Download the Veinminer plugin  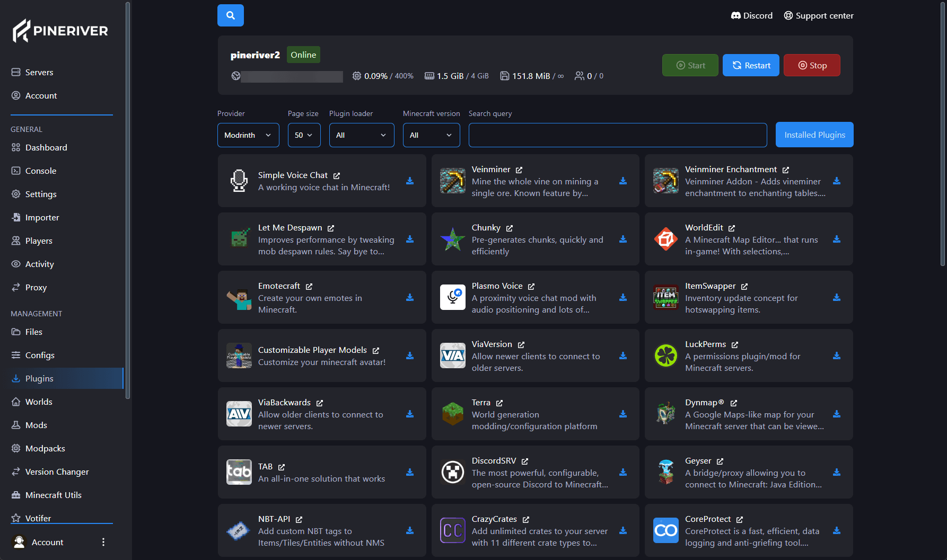623,181
